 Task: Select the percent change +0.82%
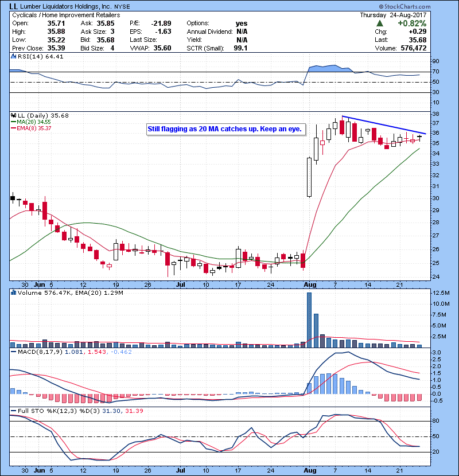412,24
